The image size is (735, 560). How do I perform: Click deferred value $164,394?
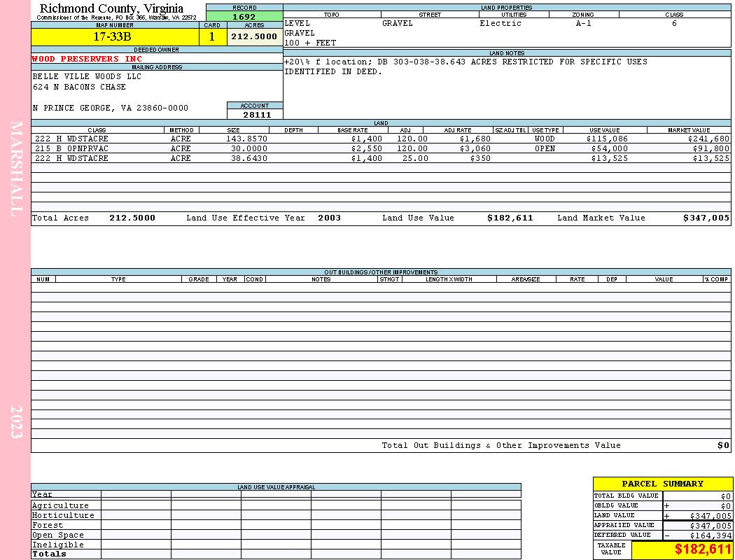point(710,535)
